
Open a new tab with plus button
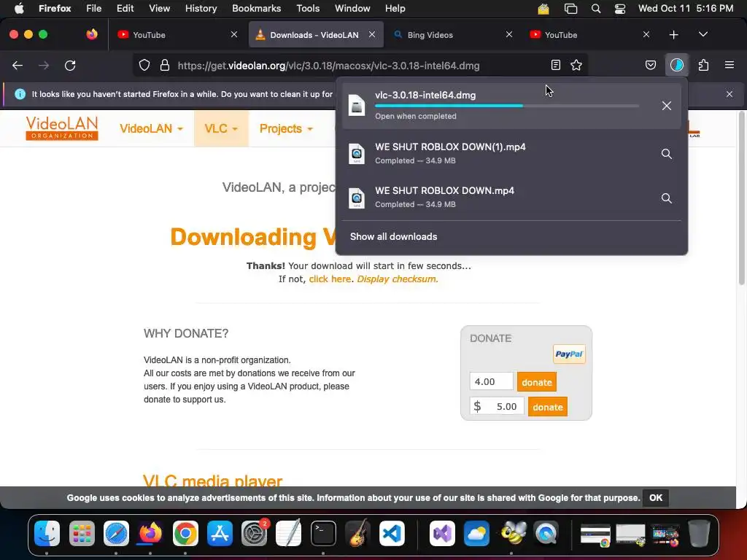tap(673, 35)
